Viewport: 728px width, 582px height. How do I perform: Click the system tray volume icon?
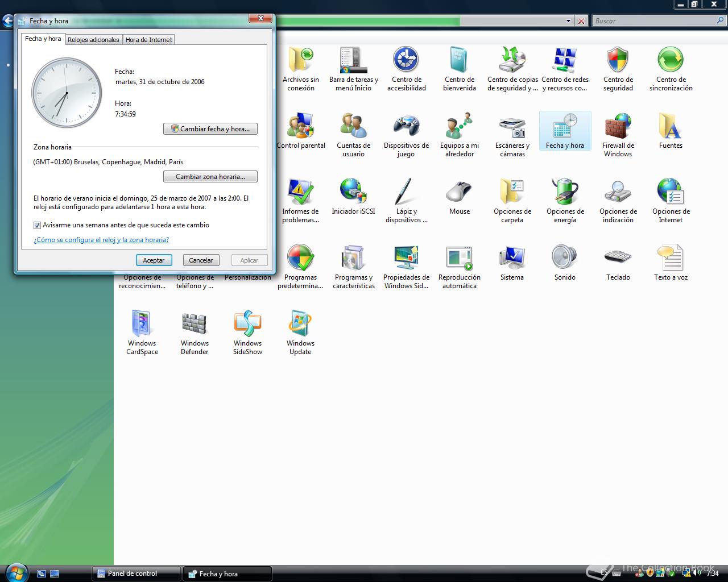pyautogui.click(x=696, y=573)
